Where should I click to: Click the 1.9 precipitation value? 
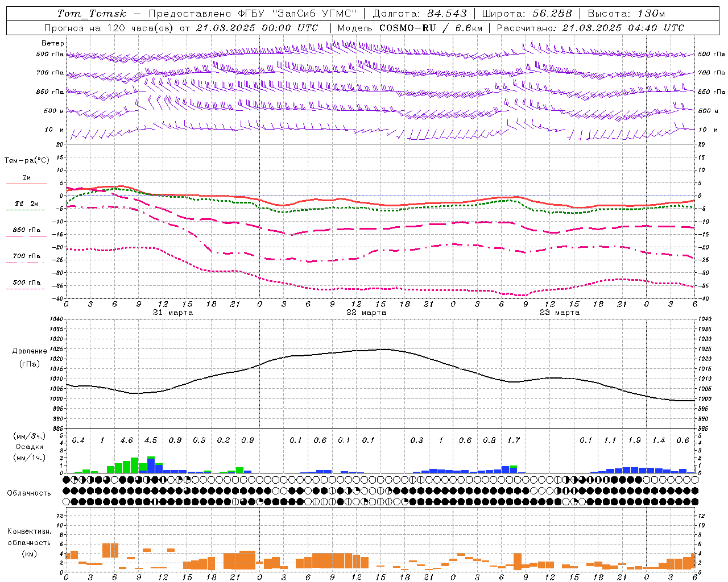tap(634, 440)
